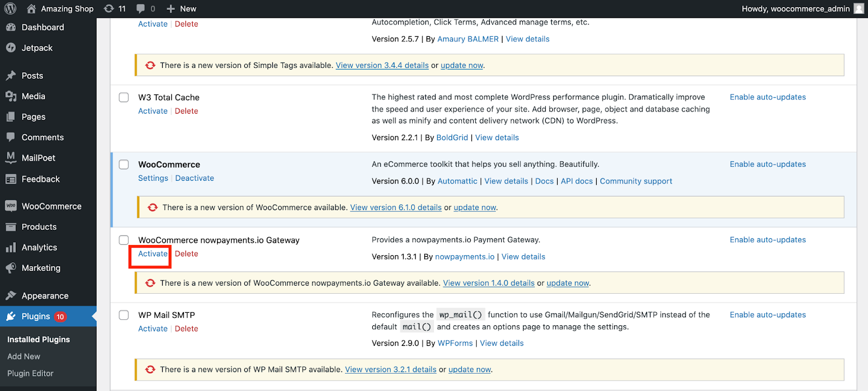
Task: Open WooCommerce plugin Settings link
Action: click(153, 178)
